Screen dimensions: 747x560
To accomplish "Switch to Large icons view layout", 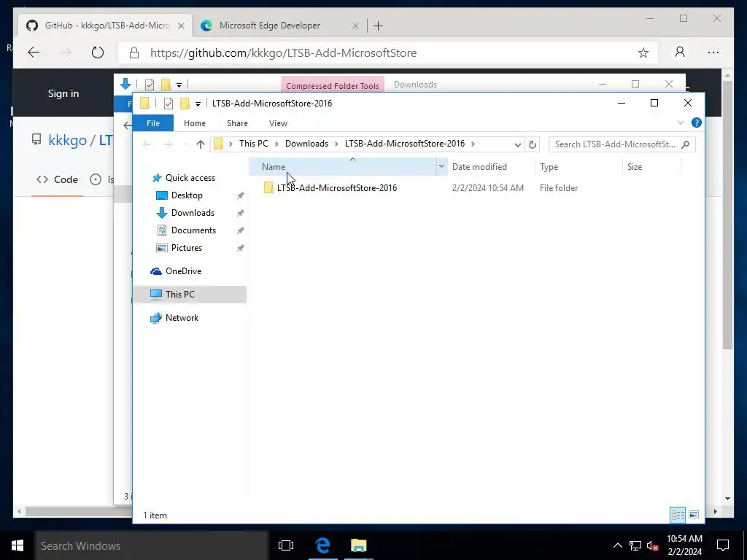I will (694, 515).
